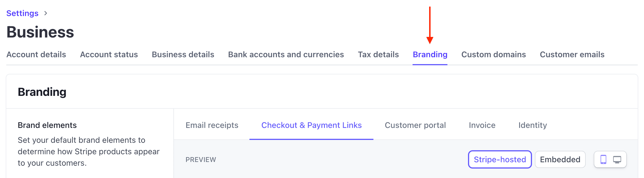Open the Identity preview tab
644x178 pixels.
[x=533, y=125]
